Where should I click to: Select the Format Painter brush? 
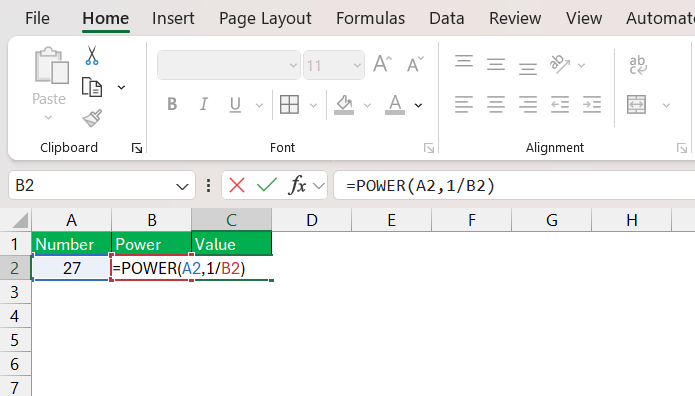tap(92, 118)
